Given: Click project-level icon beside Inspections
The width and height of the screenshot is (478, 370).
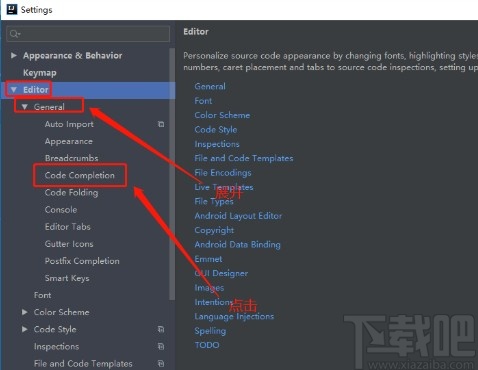Looking at the screenshot, I should pyautogui.click(x=161, y=346).
